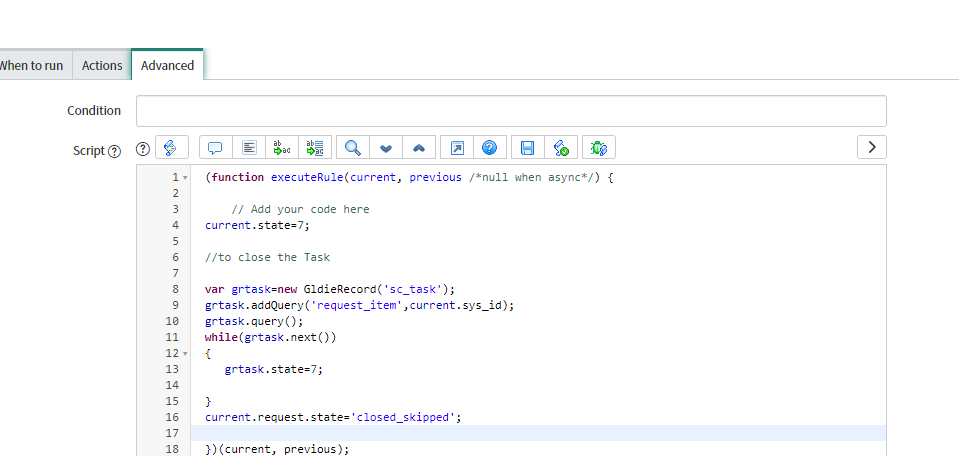The height and width of the screenshot is (456, 959).
Task: Toggle full screen script editor icon
Action: click(456, 148)
